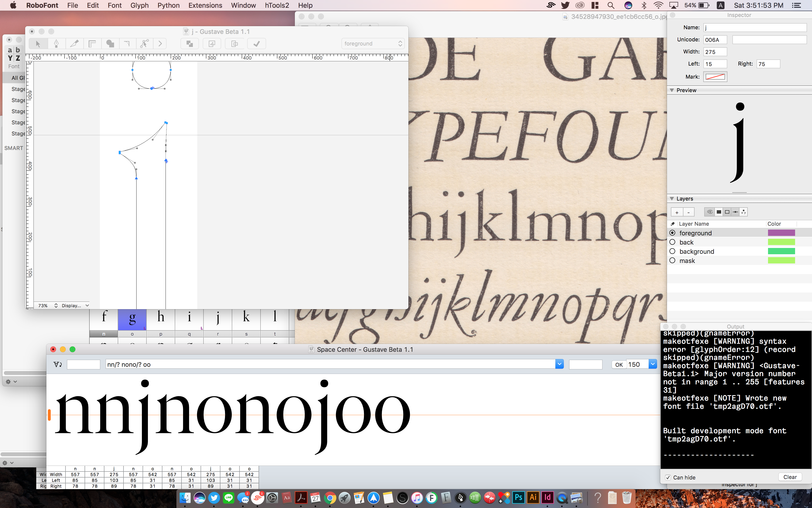Open the Font menu
812x508 pixels.
[x=115, y=5]
